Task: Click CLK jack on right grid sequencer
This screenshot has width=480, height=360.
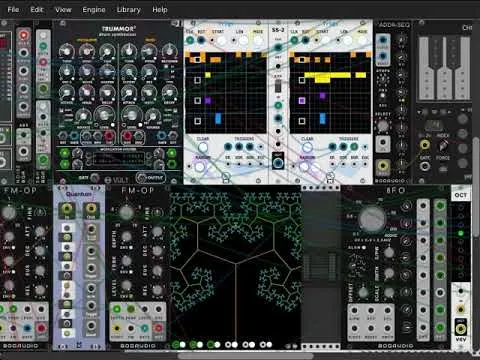Action: (294, 40)
